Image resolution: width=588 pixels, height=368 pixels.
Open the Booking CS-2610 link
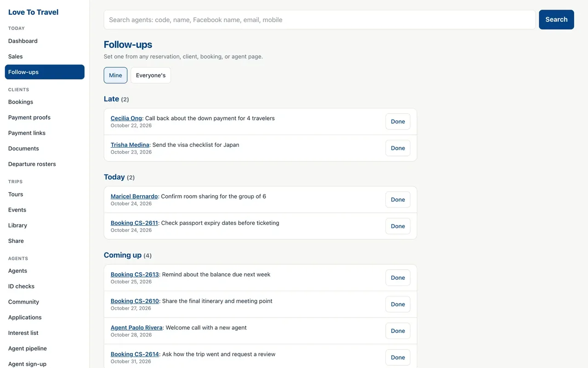coord(135,301)
